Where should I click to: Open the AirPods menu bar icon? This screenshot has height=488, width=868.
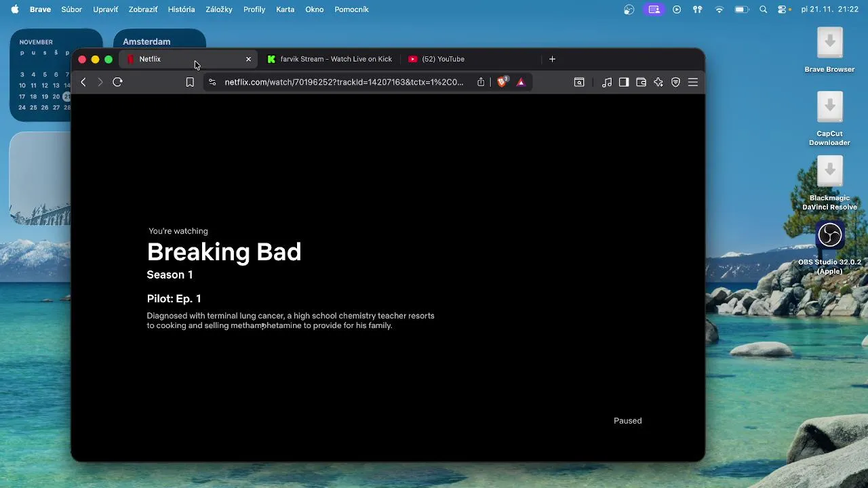pos(697,9)
